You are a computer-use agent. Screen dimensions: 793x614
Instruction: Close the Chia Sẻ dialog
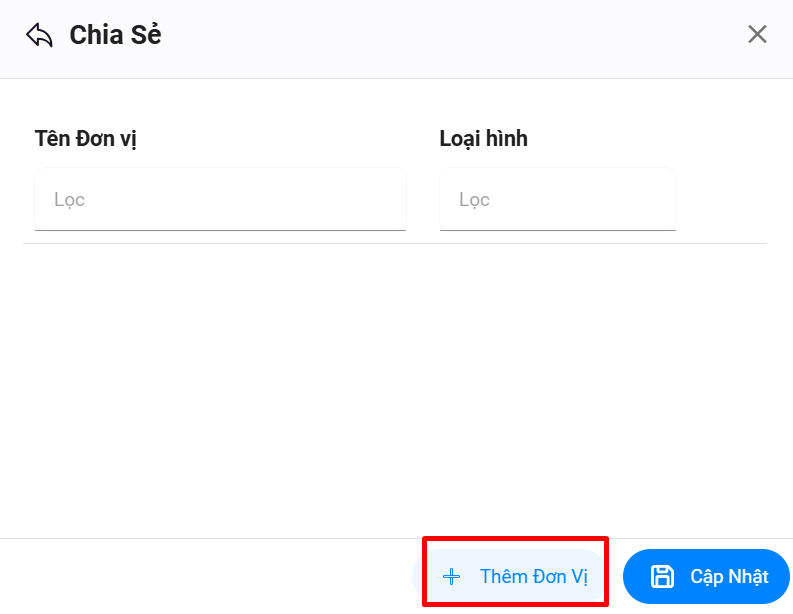(757, 35)
